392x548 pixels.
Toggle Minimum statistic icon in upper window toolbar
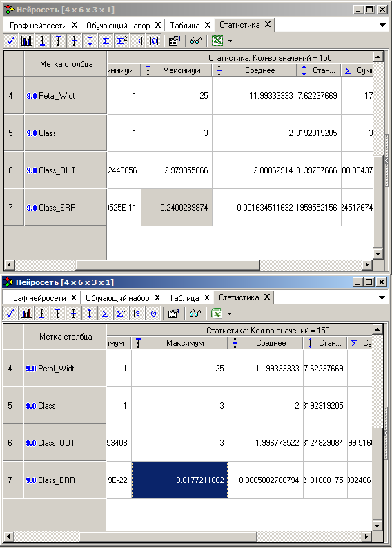pyautogui.click(x=42, y=41)
